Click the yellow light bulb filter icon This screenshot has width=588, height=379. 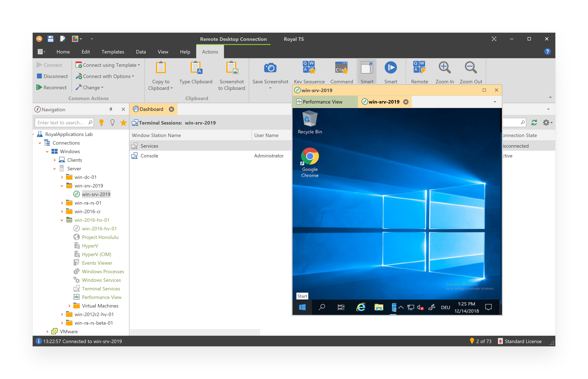(101, 122)
